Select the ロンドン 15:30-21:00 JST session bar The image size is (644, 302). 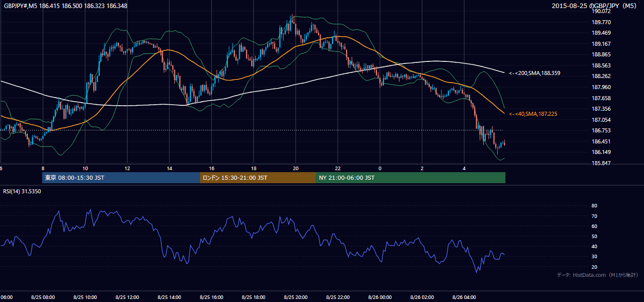coord(258,178)
